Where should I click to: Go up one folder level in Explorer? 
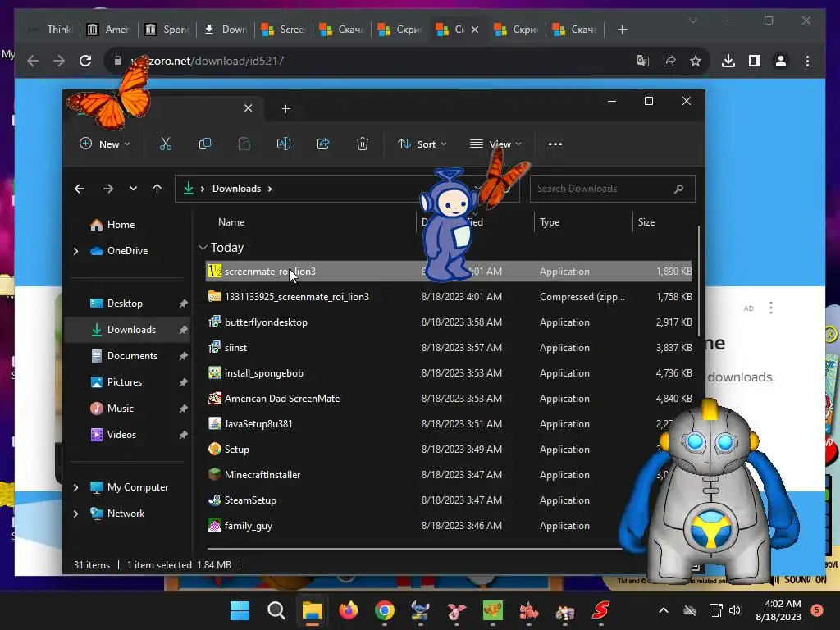(x=157, y=189)
